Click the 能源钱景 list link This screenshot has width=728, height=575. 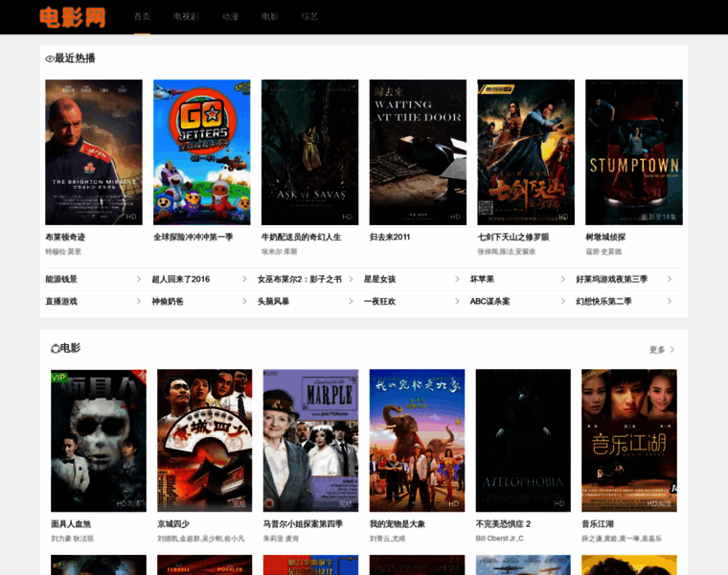tap(60, 279)
